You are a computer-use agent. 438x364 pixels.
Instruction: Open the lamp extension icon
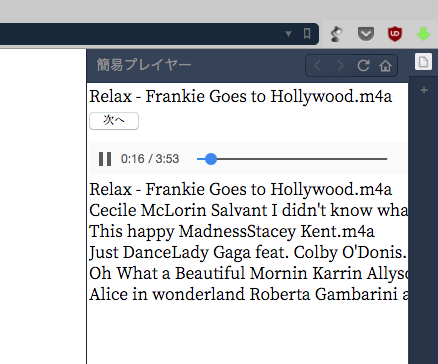(336, 34)
